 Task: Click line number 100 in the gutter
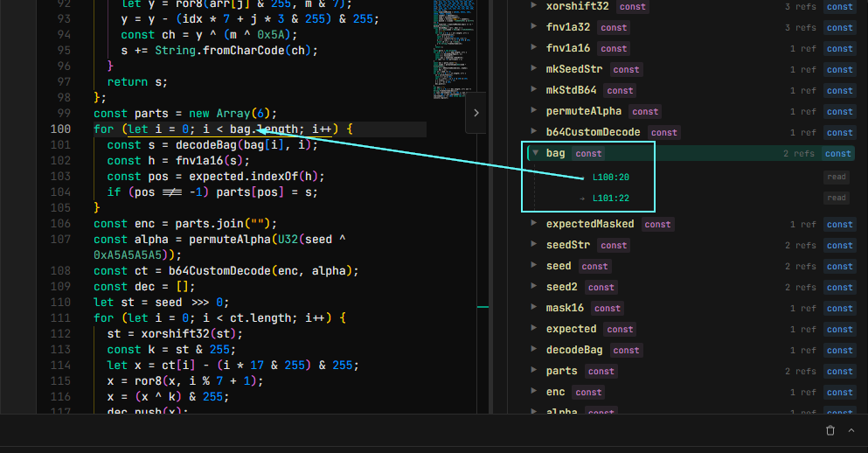tap(60, 129)
